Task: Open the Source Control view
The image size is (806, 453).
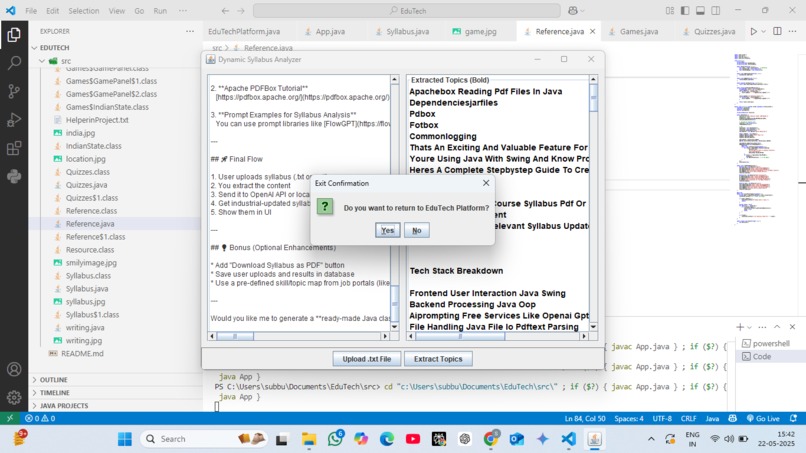Action: 14,92
